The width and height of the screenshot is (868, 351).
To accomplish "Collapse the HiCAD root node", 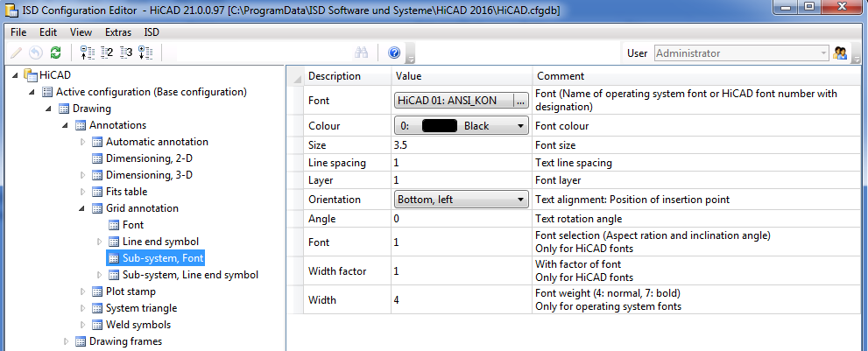I will click(x=15, y=75).
